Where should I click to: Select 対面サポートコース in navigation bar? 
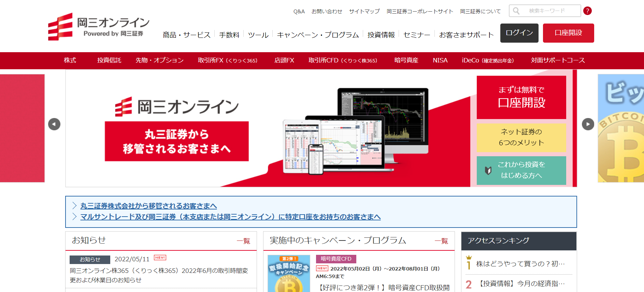pyautogui.click(x=558, y=60)
